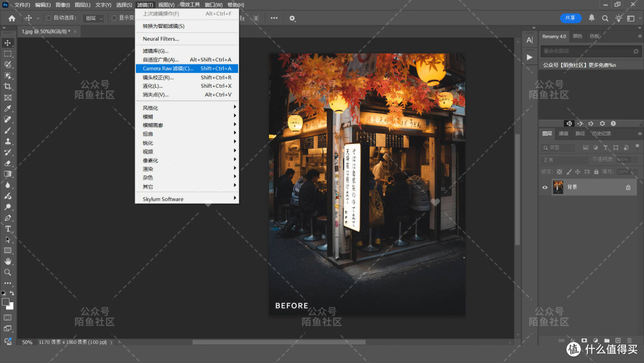Choose 镜头校正 menu item

[x=187, y=77]
